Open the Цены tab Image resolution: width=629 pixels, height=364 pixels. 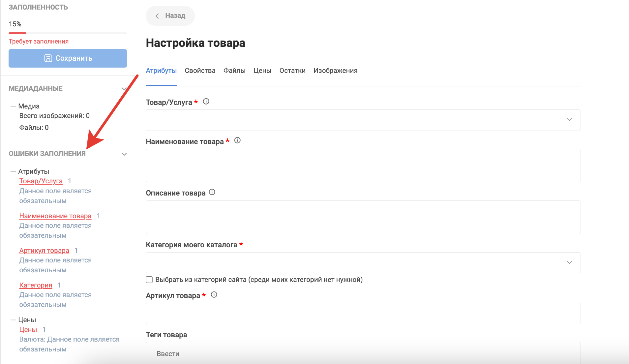point(262,71)
